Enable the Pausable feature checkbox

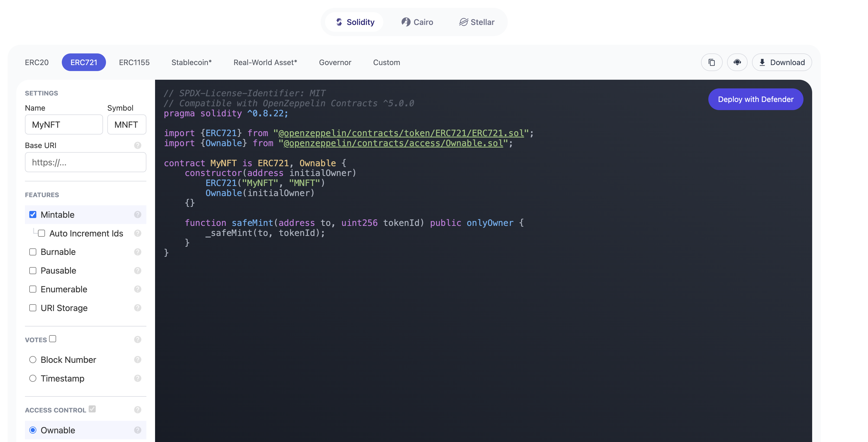click(x=33, y=270)
